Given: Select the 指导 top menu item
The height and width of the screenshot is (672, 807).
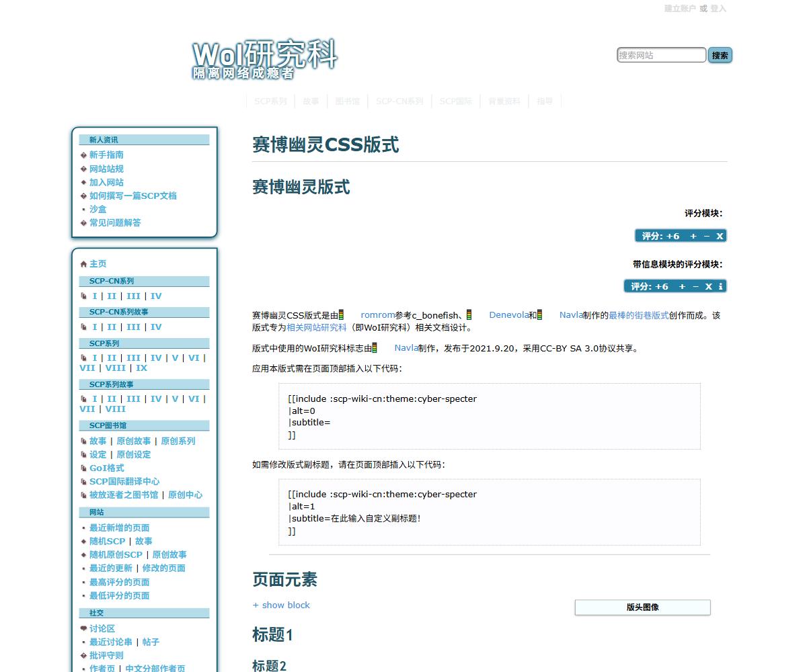Looking at the screenshot, I should 545,101.
